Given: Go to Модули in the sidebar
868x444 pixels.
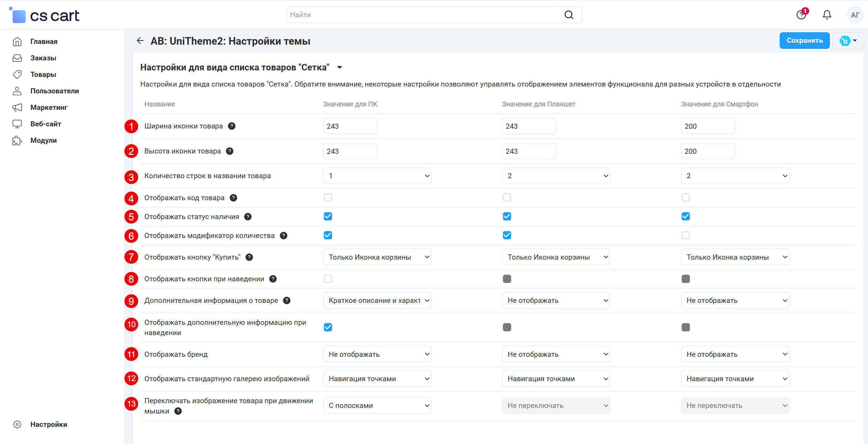Looking at the screenshot, I should pos(43,140).
